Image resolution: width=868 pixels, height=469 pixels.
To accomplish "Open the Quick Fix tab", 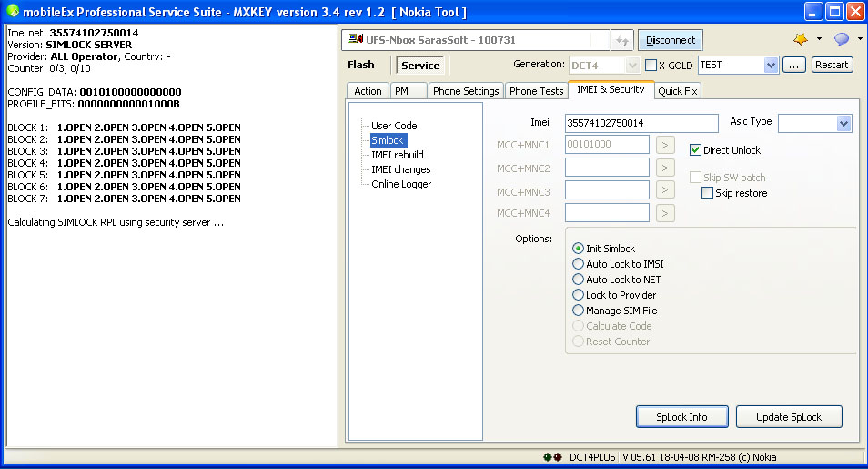I will click(678, 91).
